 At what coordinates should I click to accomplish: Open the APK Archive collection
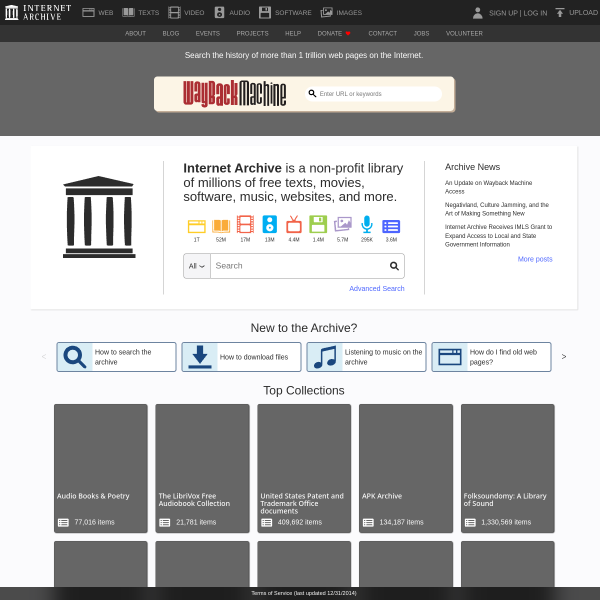pyautogui.click(x=406, y=468)
